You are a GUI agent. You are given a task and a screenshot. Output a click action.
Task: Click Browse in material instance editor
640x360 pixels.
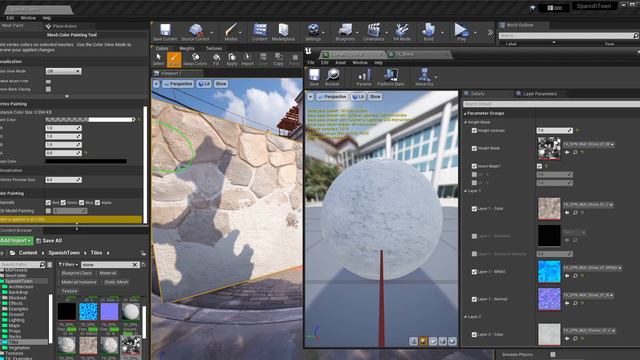click(332, 77)
